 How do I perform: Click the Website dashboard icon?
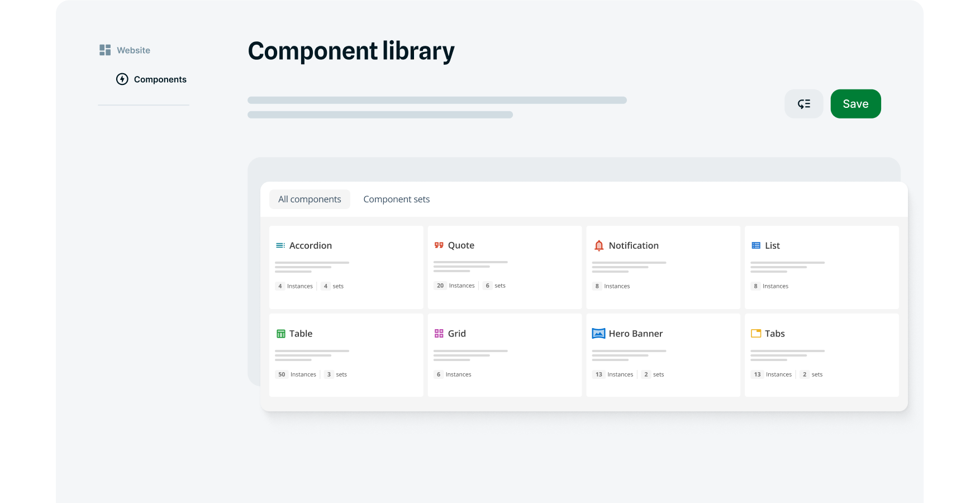105,50
